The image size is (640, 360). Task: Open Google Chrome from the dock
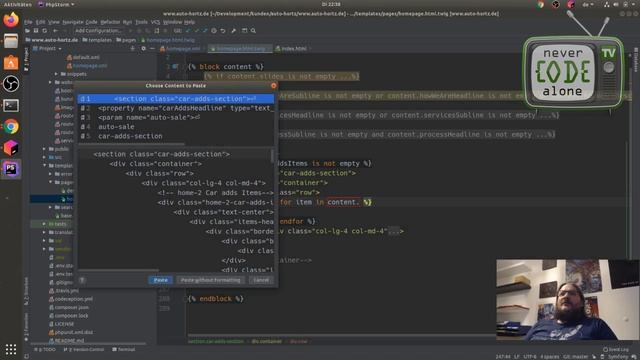click(11, 127)
